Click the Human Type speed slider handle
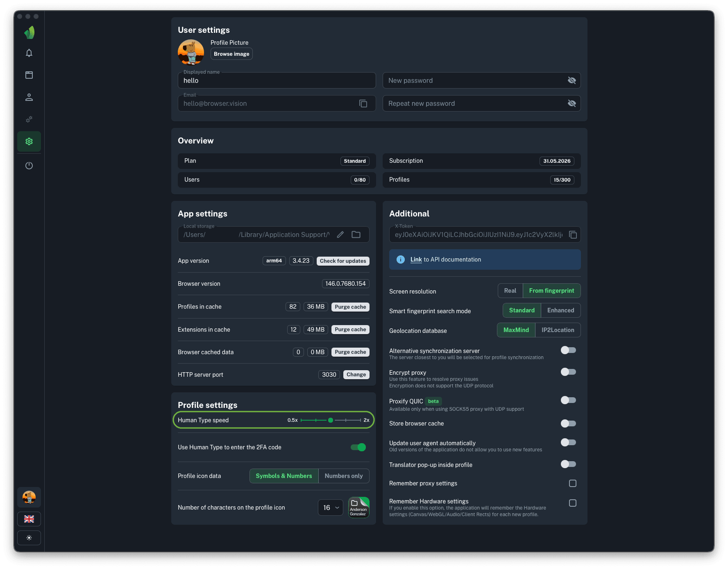The width and height of the screenshot is (728, 569). 331,420
